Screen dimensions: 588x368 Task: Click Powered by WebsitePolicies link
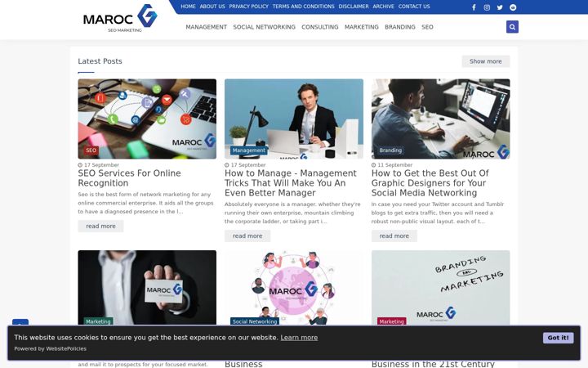coord(51,348)
